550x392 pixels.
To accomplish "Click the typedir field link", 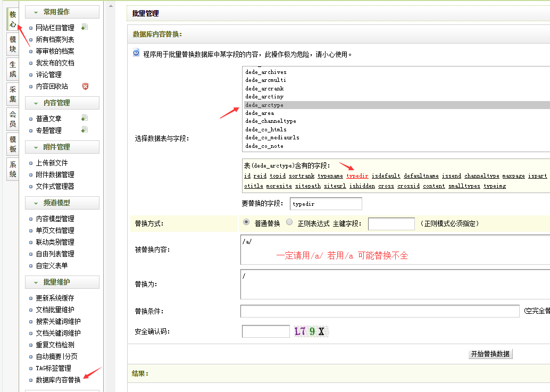I will point(357,176).
